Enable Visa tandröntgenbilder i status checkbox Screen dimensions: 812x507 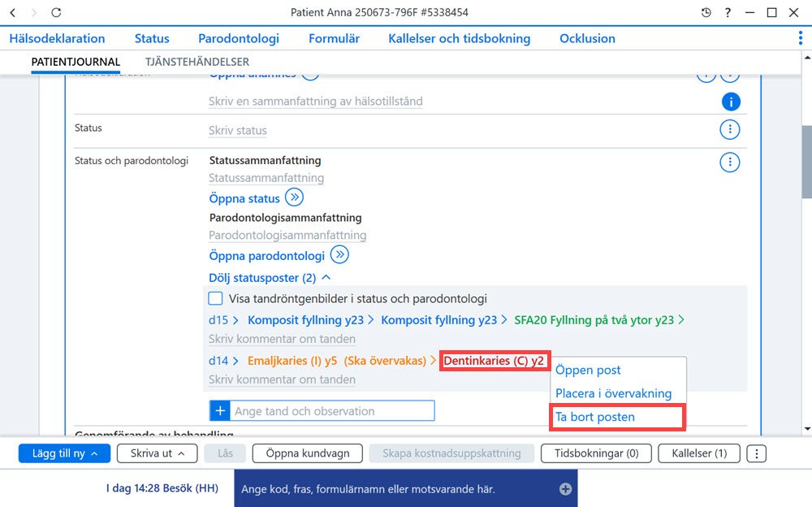pos(215,299)
